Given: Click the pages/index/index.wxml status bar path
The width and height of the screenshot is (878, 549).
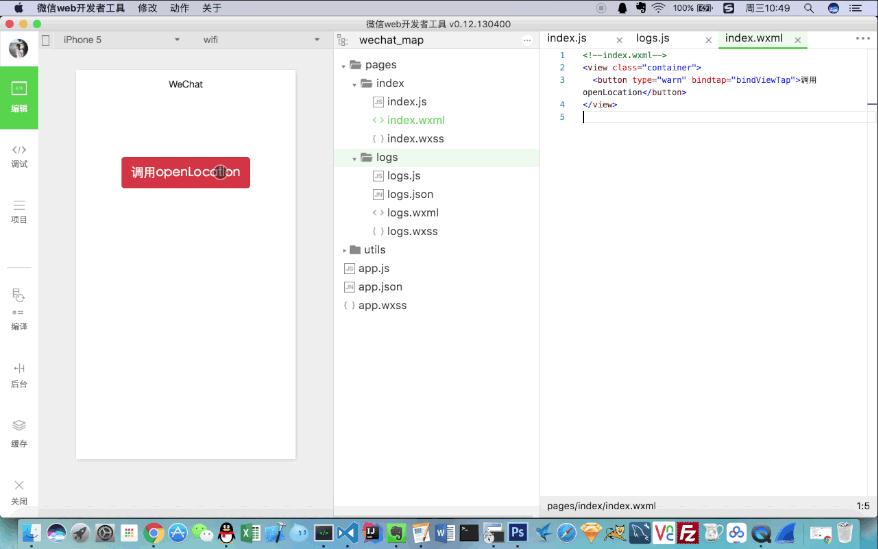Looking at the screenshot, I should click(x=601, y=505).
